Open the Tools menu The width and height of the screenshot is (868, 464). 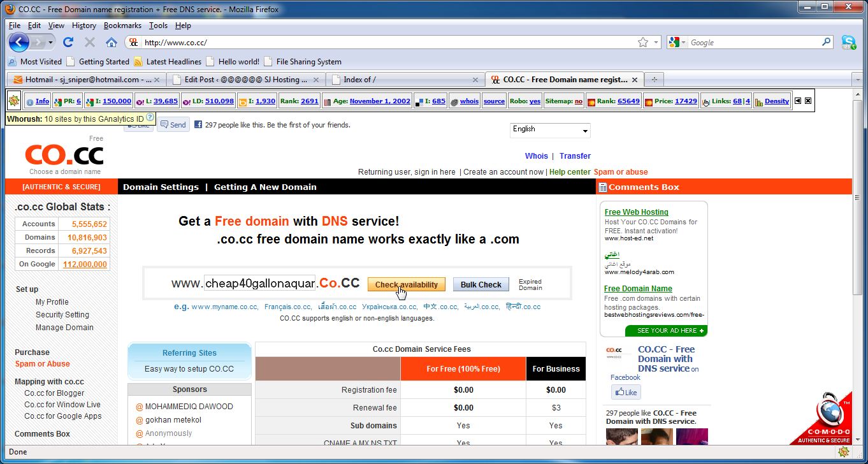click(x=158, y=25)
